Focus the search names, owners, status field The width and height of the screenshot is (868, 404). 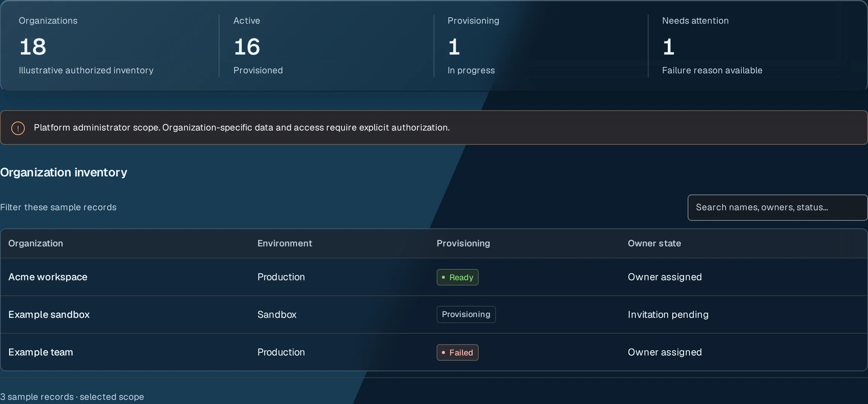pos(777,208)
